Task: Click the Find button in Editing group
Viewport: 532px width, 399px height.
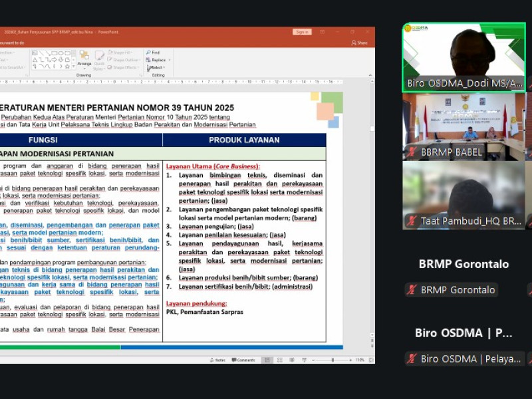Action: 154,53
